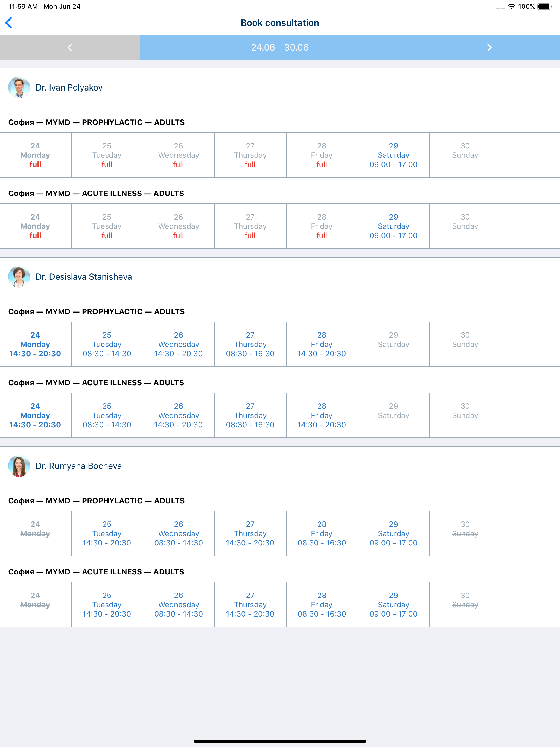
Task: Book Polyakov prophylactic Saturday 29 slot
Action: click(393, 155)
